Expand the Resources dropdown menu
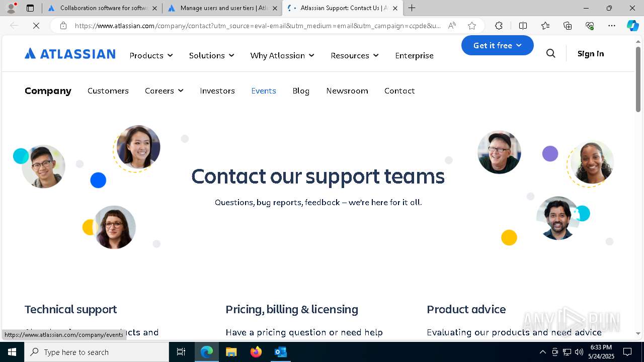The image size is (644, 362). 354,55
